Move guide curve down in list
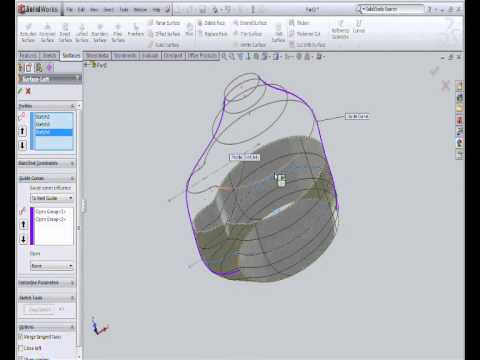This screenshot has width=480, height=360. click(x=23, y=239)
